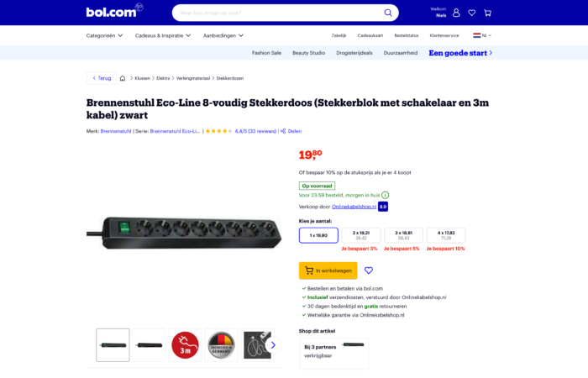Viewport: 588px width, 378px height.
Task: Click the Delen share icon
Action: point(283,131)
